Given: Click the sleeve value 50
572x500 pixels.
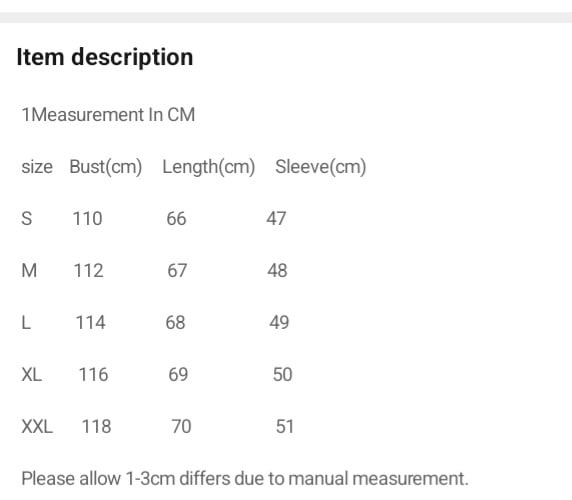Looking at the screenshot, I should coord(283,375).
